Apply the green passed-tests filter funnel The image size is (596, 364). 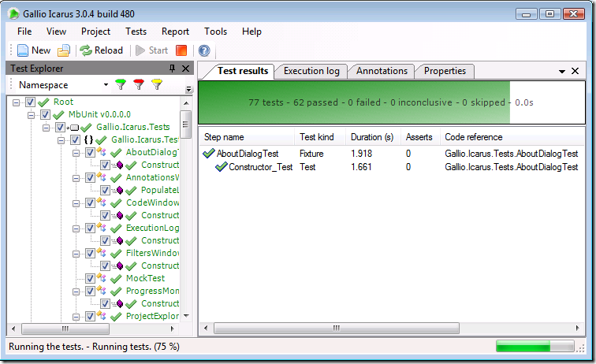[121, 84]
